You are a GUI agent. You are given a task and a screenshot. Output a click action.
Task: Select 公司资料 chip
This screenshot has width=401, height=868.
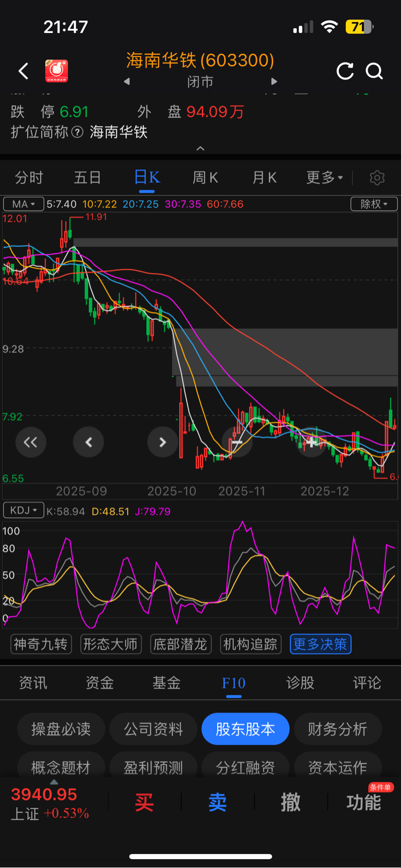[x=154, y=729]
